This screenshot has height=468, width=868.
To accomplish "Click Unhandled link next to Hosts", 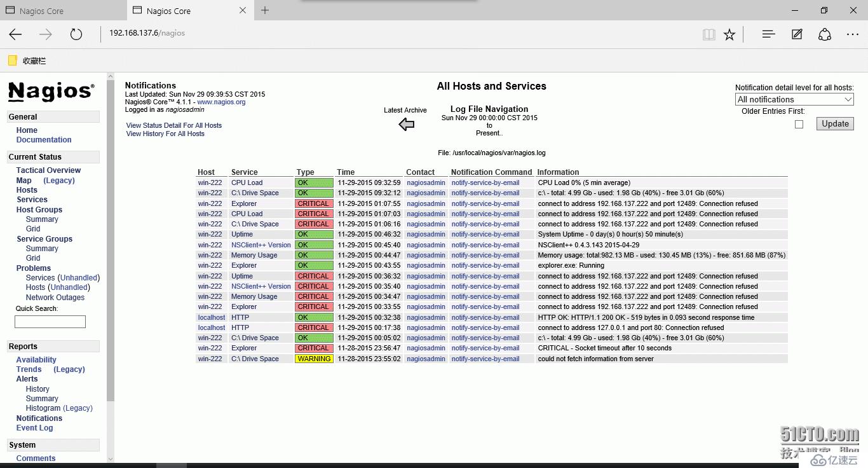I will coord(69,287).
